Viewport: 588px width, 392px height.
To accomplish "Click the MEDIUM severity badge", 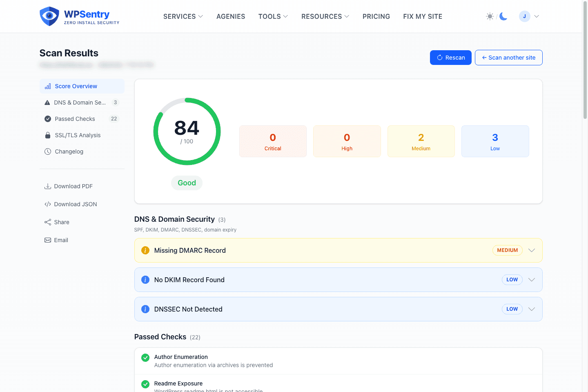I will [x=508, y=250].
